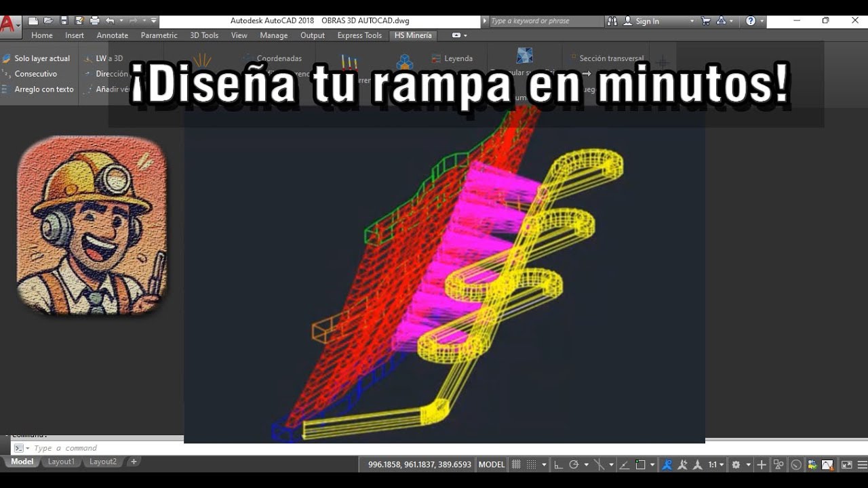The width and height of the screenshot is (868, 488).
Task: Click the Leyenda tool in ribbon
Action: [452, 58]
